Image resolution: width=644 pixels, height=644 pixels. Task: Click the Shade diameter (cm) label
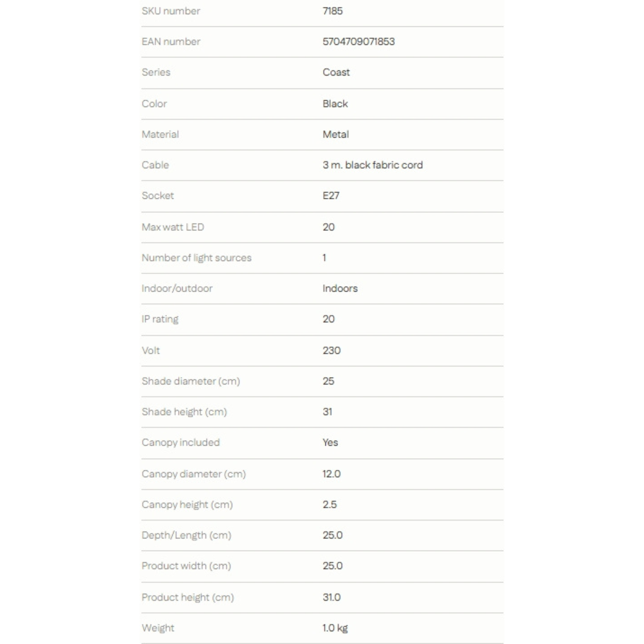click(x=191, y=381)
